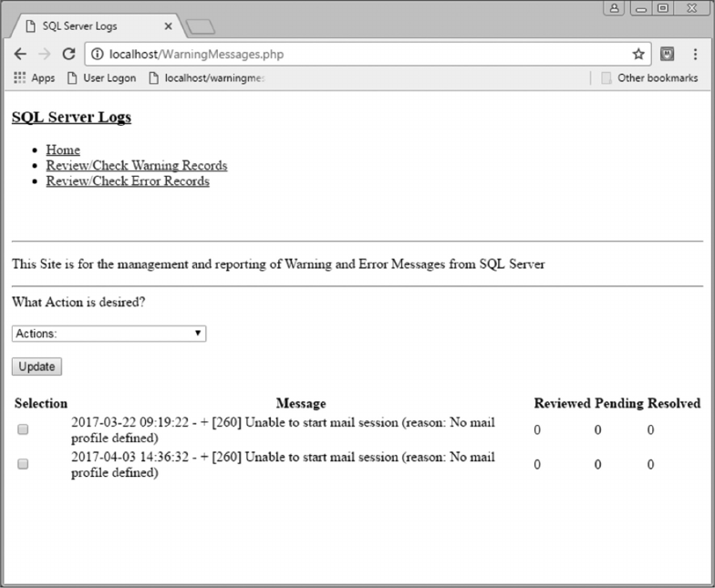715x588 pixels.
Task: Click the 'What Action is desired?' text
Action: click(x=78, y=303)
